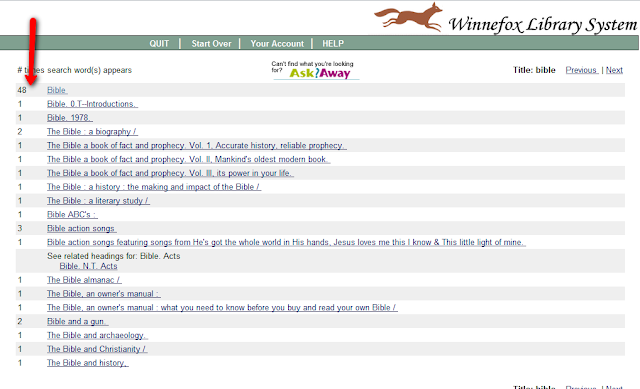Open the 'Bible. 1978.' link
The width and height of the screenshot is (640, 389).
point(69,118)
